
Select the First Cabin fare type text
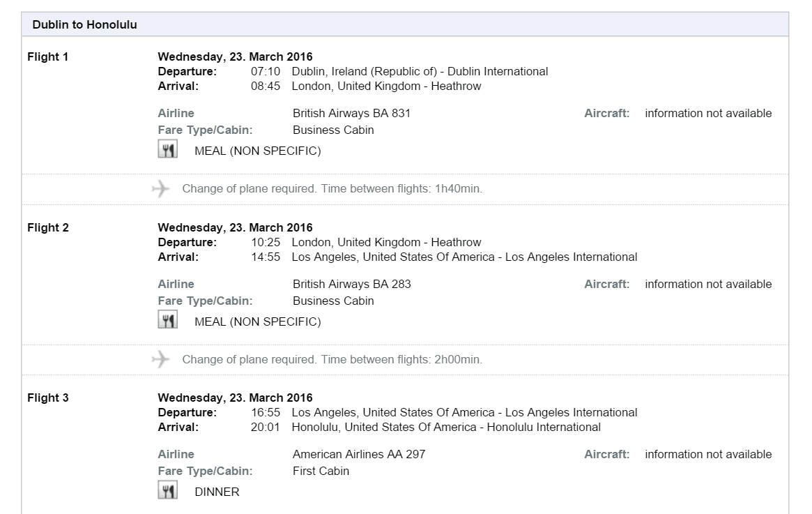tap(321, 471)
